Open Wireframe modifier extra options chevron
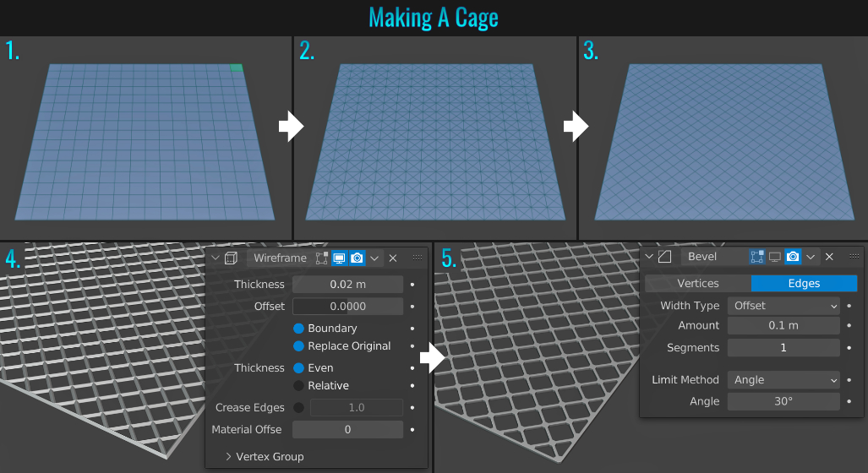The image size is (868, 473). pos(374,258)
